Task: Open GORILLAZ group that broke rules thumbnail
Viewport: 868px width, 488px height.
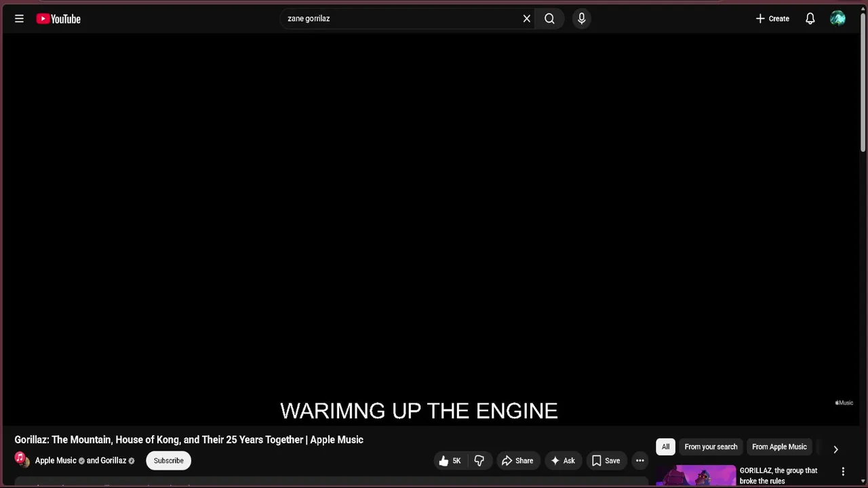Action: 696,476
